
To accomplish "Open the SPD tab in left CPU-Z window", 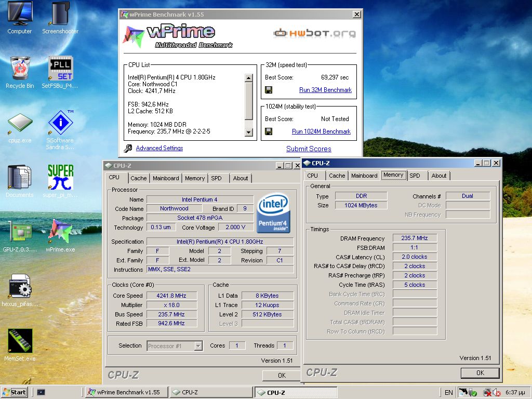I will coord(216,178).
